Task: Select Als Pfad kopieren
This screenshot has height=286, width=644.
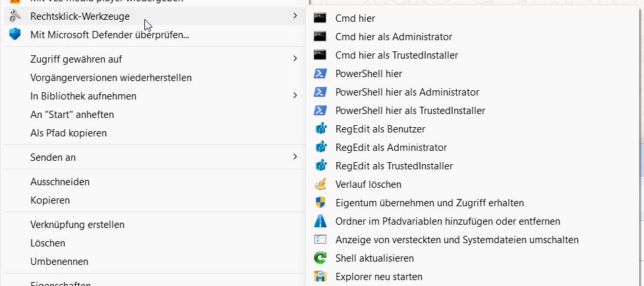Action: [69, 133]
